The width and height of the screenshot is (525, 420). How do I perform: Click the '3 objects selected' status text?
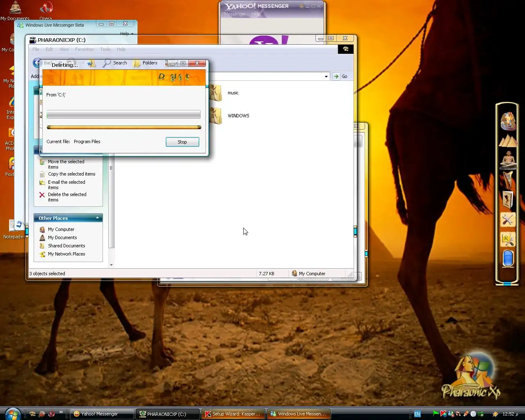point(47,274)
